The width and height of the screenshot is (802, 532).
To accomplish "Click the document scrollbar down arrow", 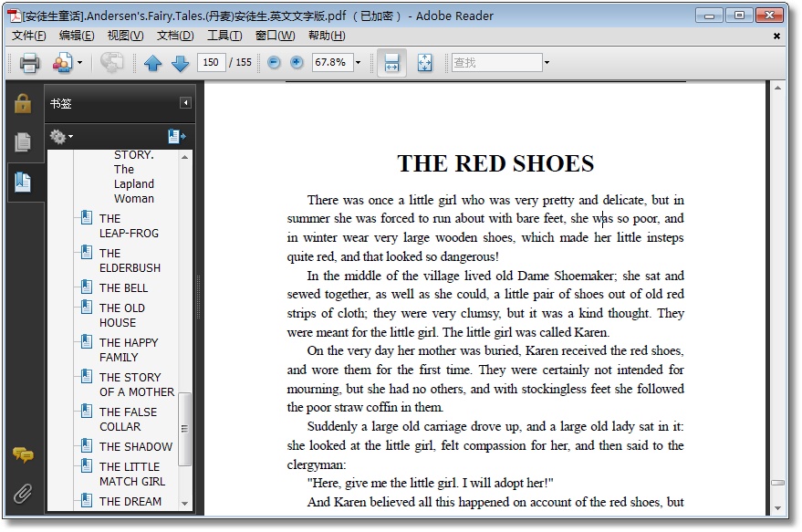I will tap(777, 508).
